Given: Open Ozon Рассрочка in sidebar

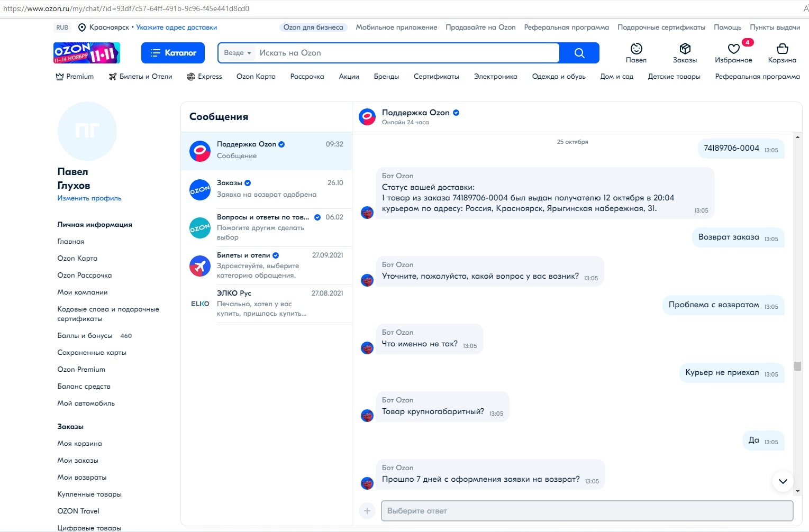Looking at the screenshot, I should coord(85,276).
